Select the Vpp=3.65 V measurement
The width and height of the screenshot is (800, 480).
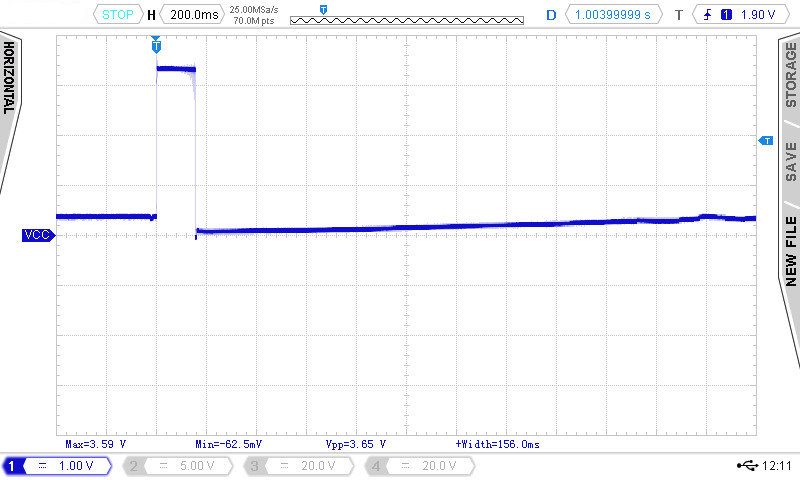coord(356,443)
